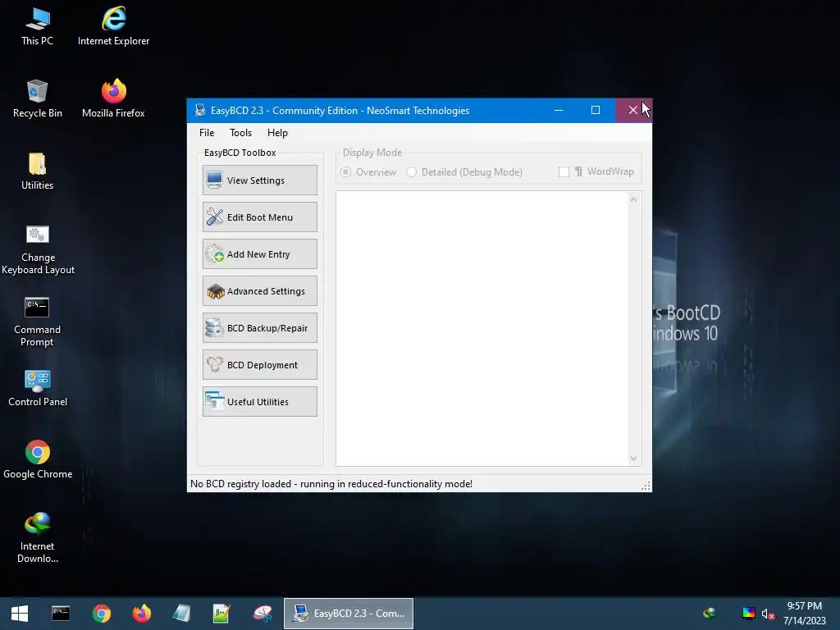
Task: Open View Settings in EasyBCD Toolbox
Action: pyautogui.click(x=260, y=180)
